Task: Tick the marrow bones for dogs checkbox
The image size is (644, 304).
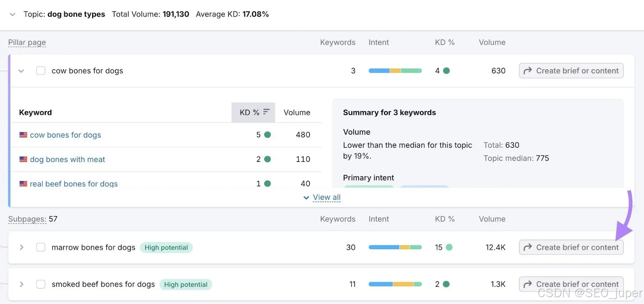Action: [x=41, y=247]
